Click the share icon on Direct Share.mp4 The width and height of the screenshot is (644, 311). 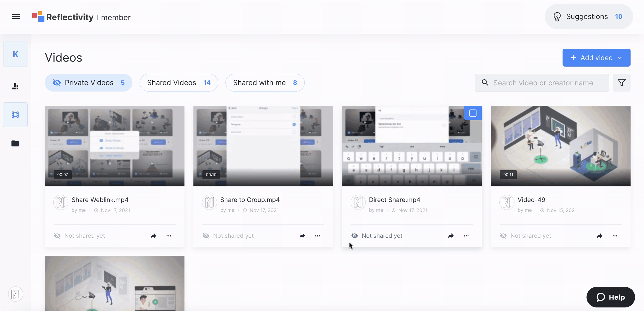(x=451, y=235)
